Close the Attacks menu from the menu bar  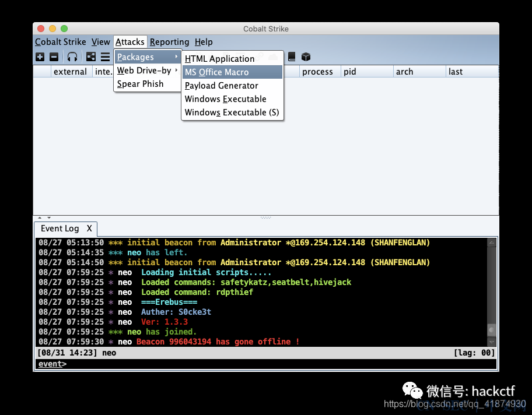point(130,42)
